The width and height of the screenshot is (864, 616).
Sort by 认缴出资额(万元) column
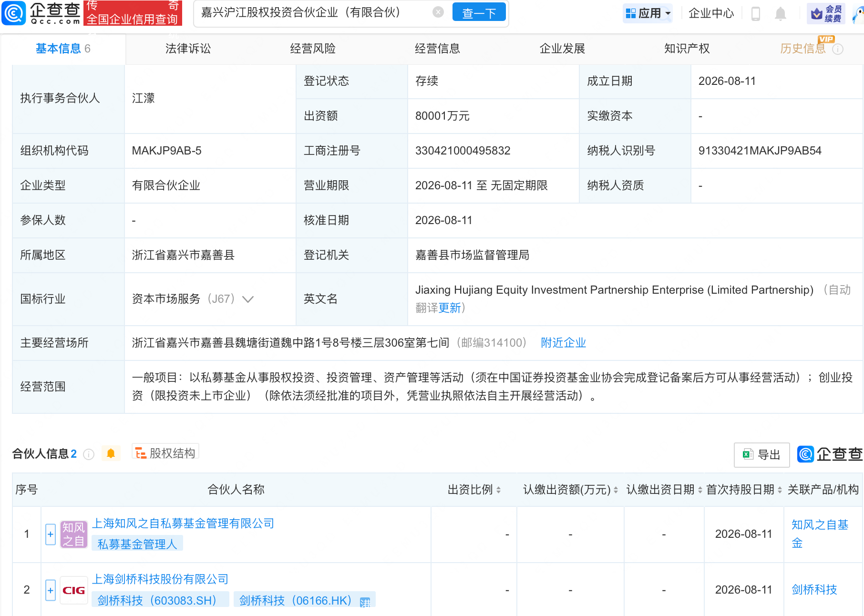(x=616, y=490)
